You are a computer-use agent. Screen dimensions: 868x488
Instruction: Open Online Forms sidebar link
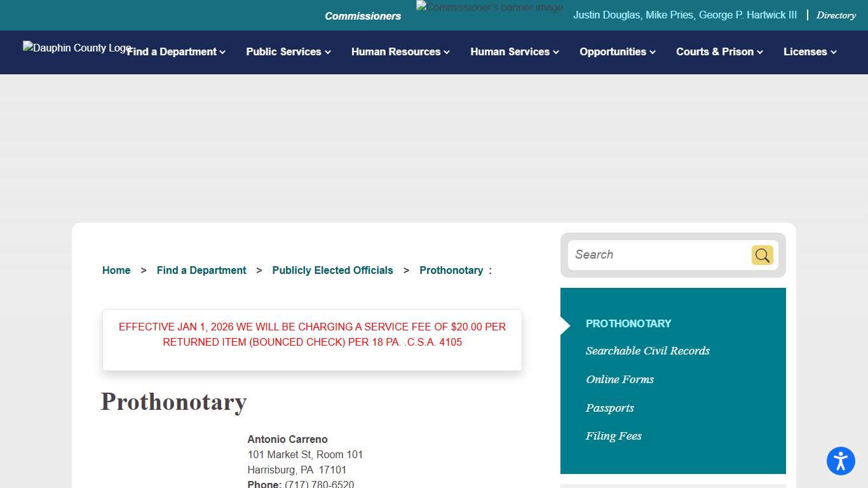click(620, 379)
